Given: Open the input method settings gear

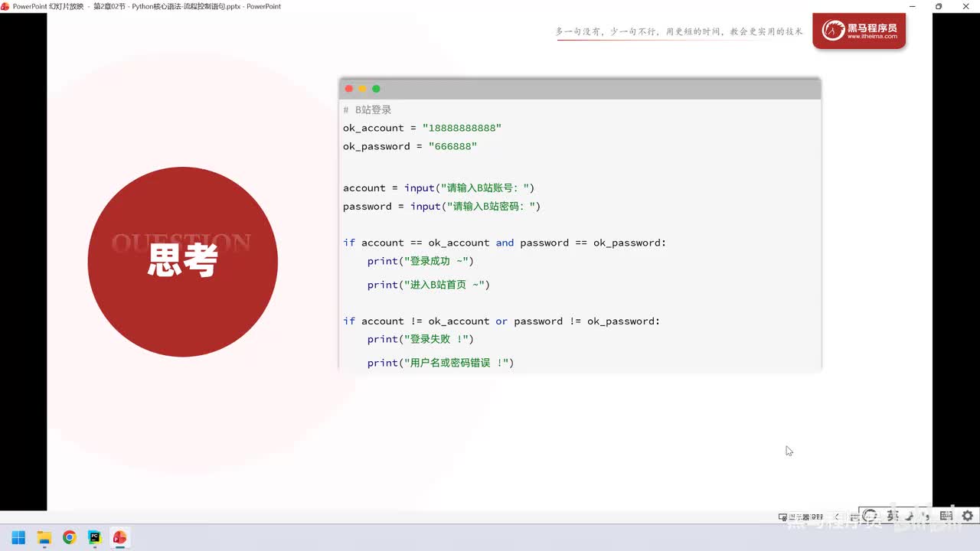Looking at the screenshot, I should (968, 517).
